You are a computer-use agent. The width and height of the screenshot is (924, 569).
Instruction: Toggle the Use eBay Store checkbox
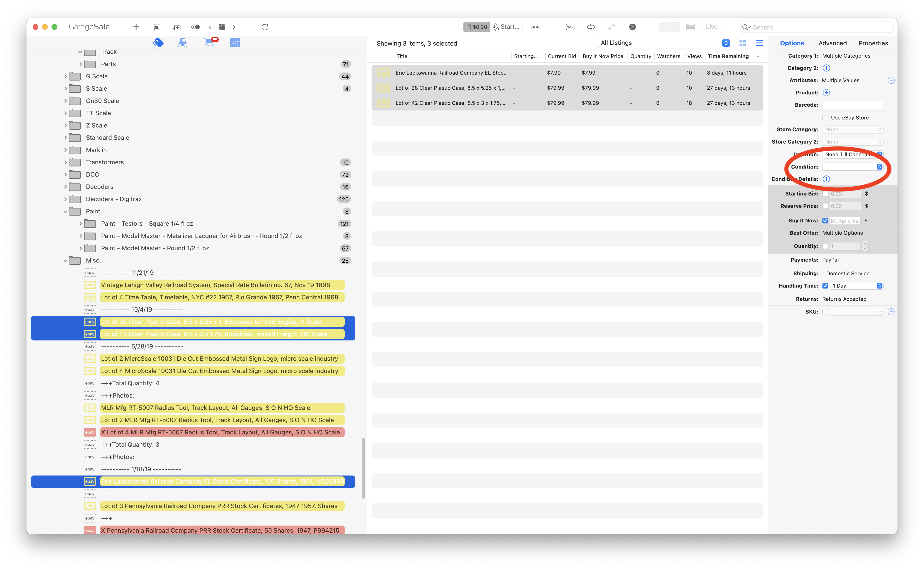pos(825,117)
